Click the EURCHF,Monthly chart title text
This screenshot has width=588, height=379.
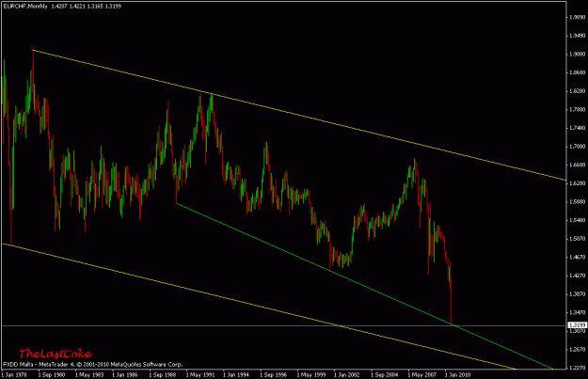click(25, 6)
